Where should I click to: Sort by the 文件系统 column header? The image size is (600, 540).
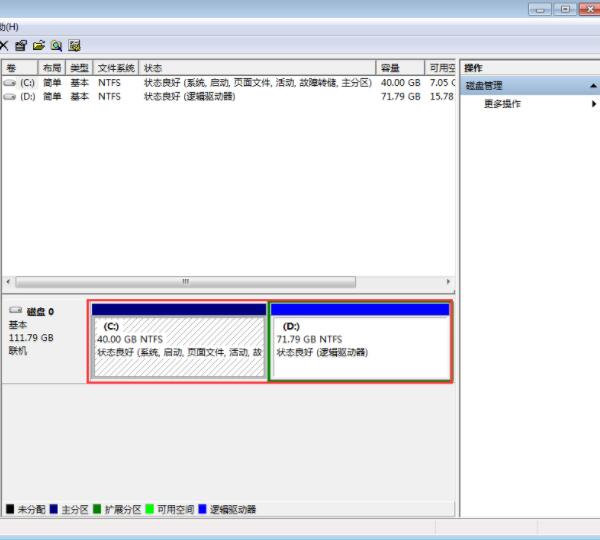pos(116,68)
